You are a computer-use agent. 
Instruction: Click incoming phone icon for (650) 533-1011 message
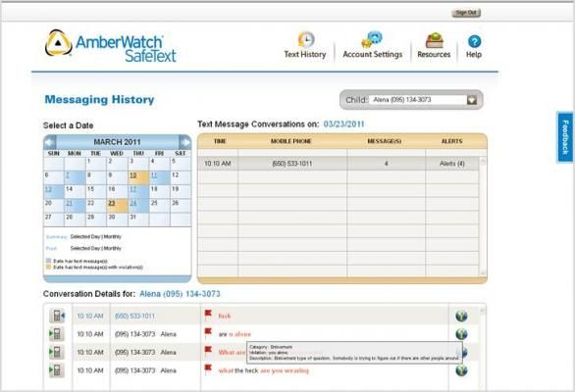(57, 316)
